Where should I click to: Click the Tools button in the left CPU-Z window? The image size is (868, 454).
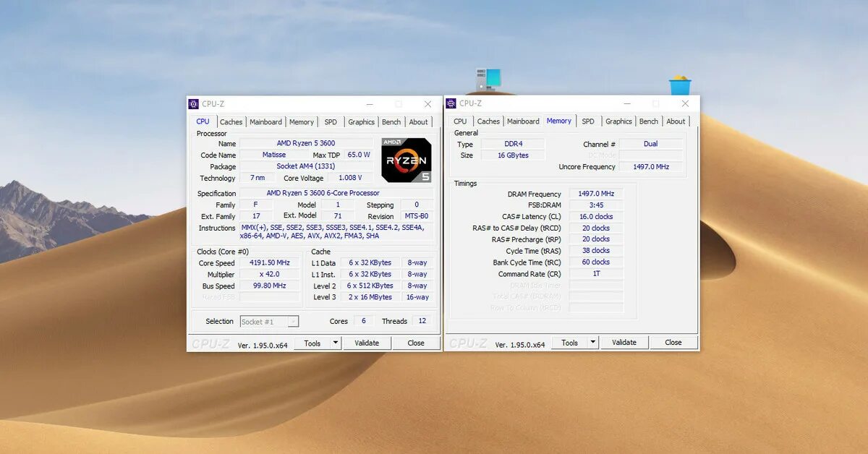coord(312,343)
